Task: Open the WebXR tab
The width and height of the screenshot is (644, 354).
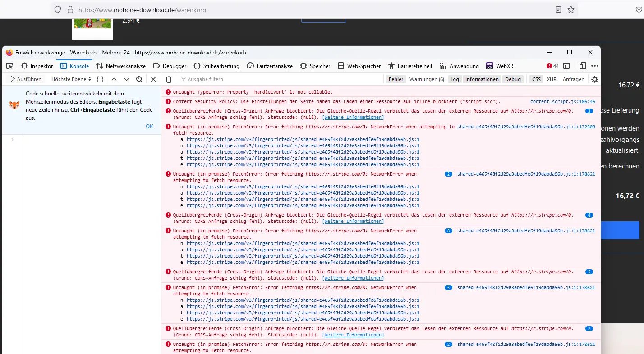Action: click(500, 66)
